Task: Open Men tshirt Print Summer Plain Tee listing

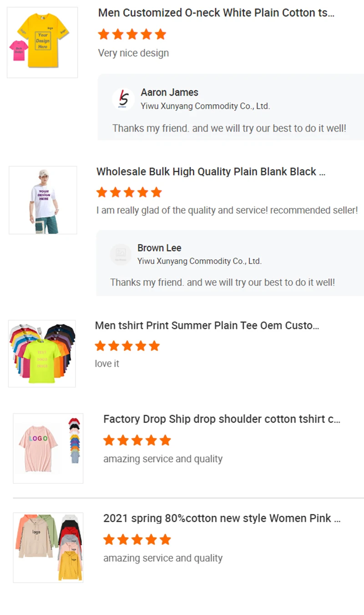Action: point(207,325)
